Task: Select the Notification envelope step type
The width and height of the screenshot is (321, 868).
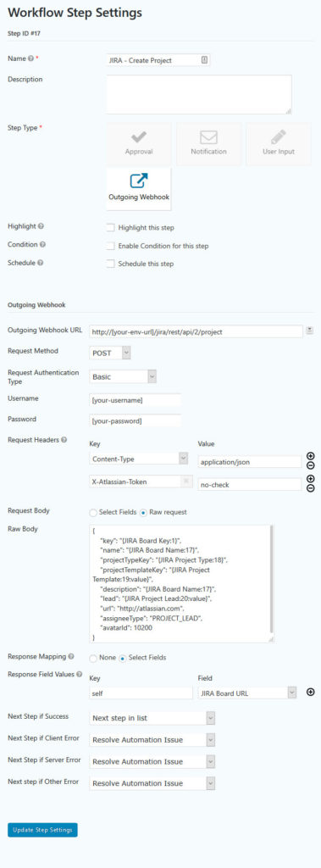Action: [208, 144]
